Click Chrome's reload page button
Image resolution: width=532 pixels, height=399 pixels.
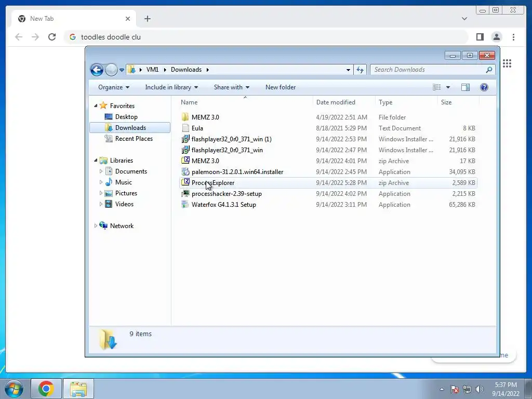tap(52, 37)
